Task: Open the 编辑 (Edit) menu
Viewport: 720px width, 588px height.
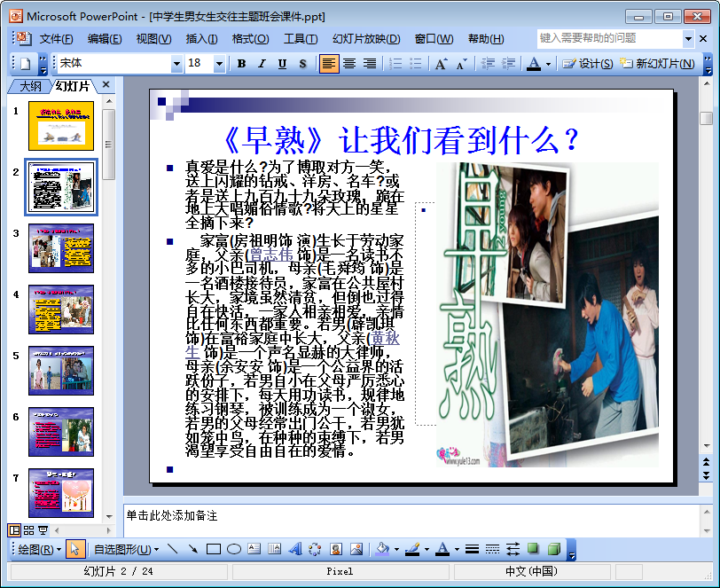Action: [x=105, y=39]
